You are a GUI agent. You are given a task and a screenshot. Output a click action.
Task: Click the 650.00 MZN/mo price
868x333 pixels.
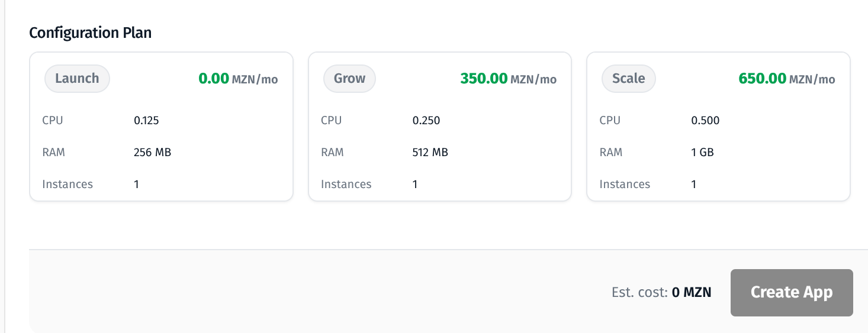(x=787, y=79)
